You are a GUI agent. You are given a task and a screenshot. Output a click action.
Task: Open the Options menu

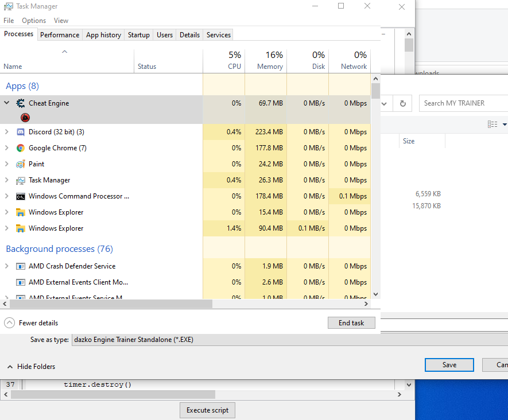point(34,21)
